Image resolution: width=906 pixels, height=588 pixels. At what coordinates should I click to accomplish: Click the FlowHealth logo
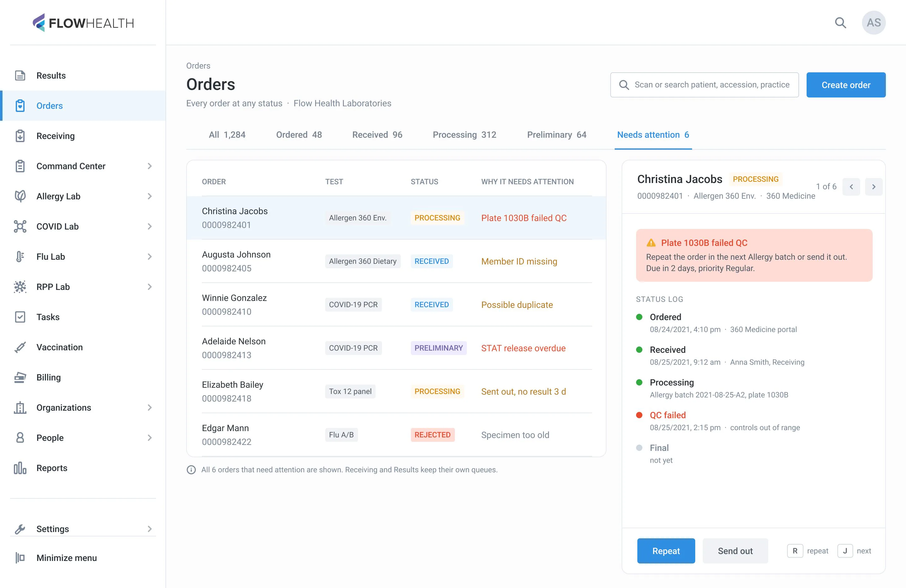(x=83, y=23)
